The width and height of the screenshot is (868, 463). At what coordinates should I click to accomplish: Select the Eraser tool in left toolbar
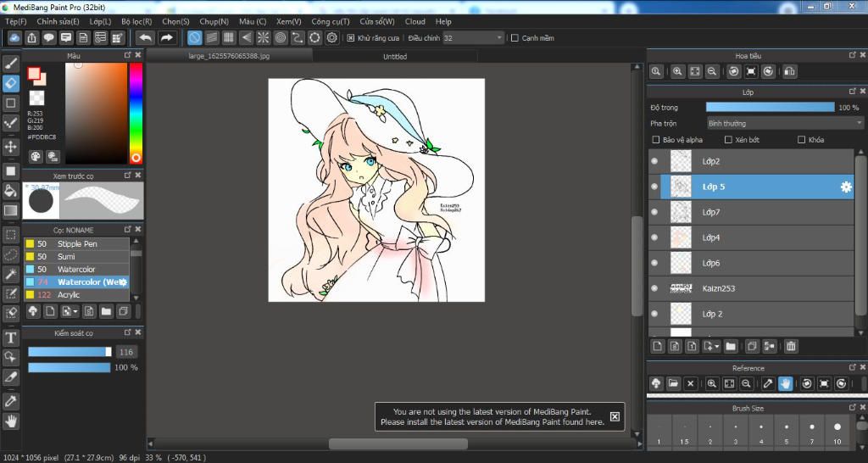pyautogui.click(x=10, y=84)
